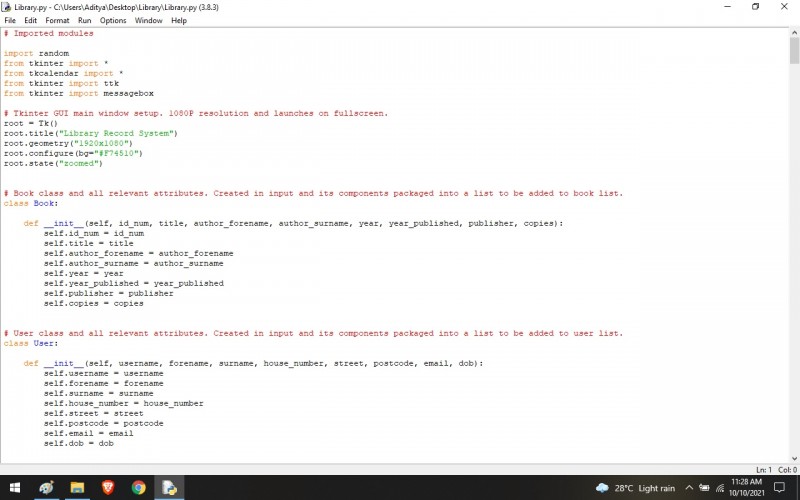Open the Wi-Fi network tray icon

click(720, 488)
